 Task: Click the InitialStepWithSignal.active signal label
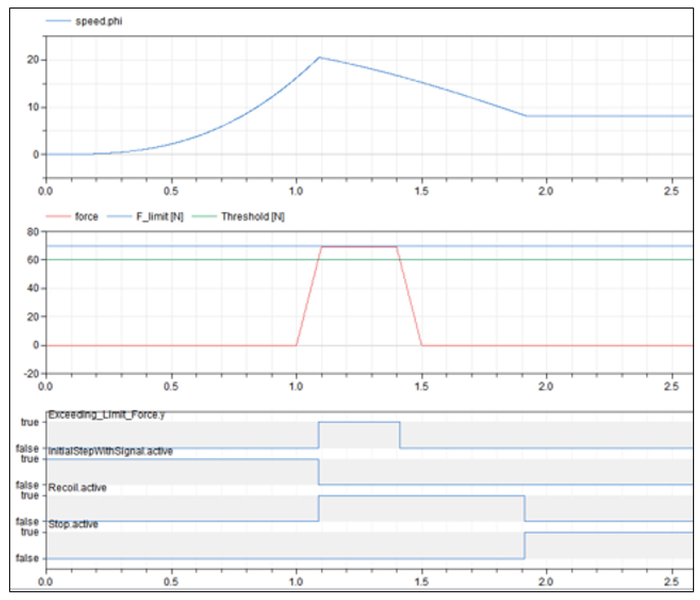point(110,451)
